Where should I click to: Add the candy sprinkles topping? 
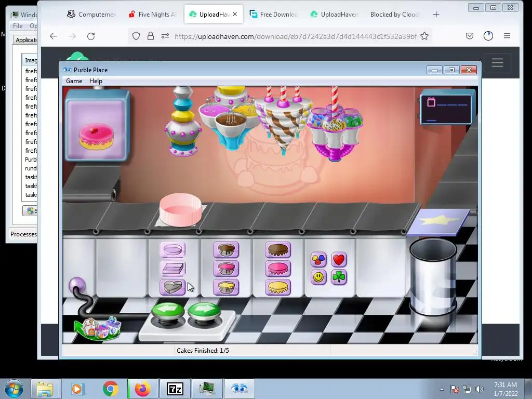pos(318,260)
